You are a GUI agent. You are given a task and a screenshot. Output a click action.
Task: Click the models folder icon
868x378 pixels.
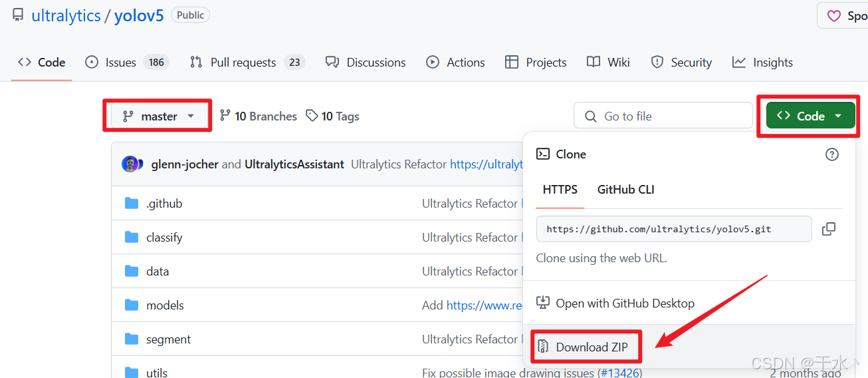click(x=132, y=305)
